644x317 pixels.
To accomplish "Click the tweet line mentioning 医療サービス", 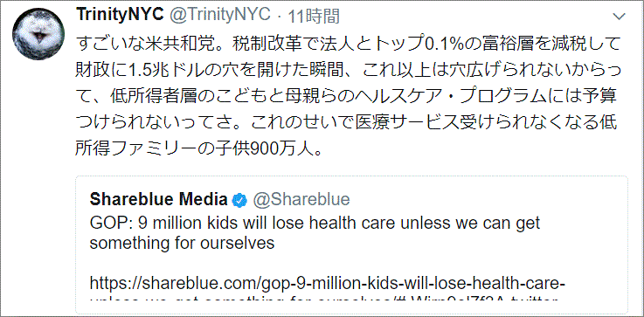I will 348,123.
